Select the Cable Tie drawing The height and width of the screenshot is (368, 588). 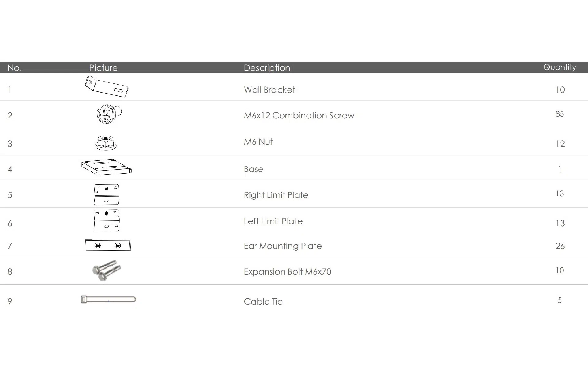click(x=108, y=299)
